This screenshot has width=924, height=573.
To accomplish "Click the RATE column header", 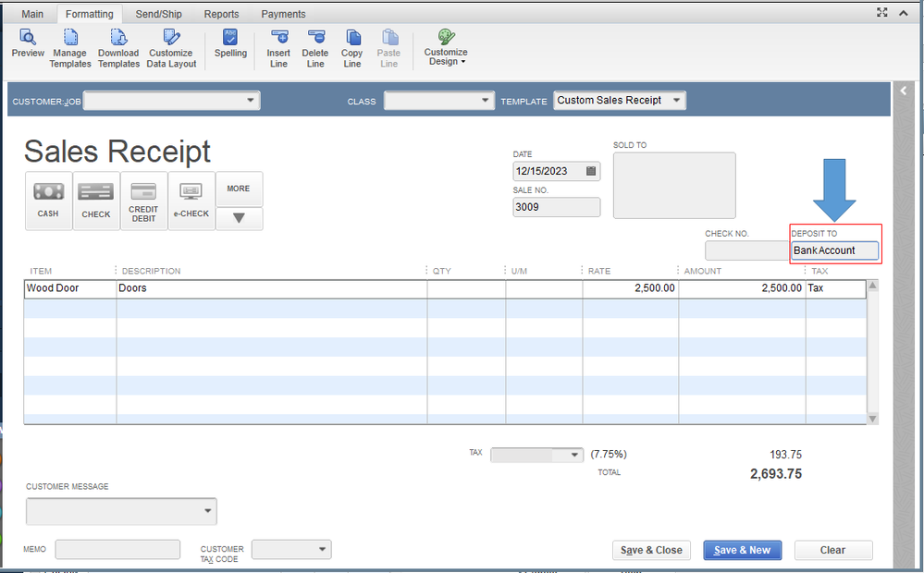I will [x=599, y=271].
